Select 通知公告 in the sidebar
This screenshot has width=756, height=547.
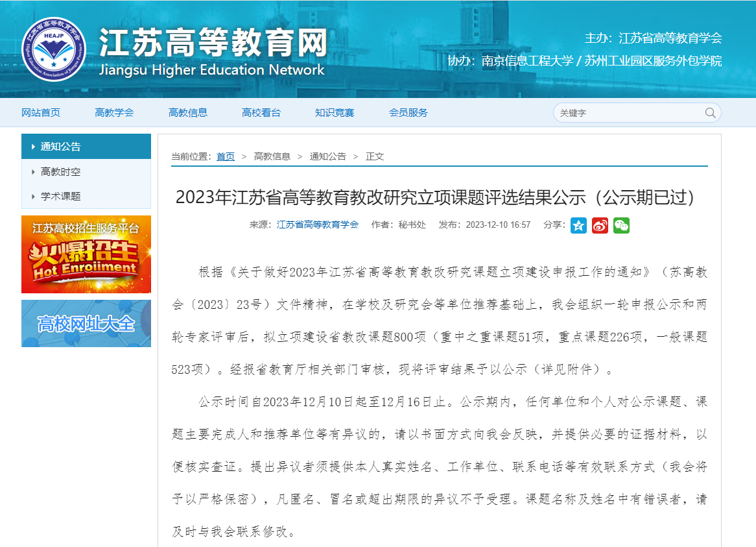[x=86, y=146]
